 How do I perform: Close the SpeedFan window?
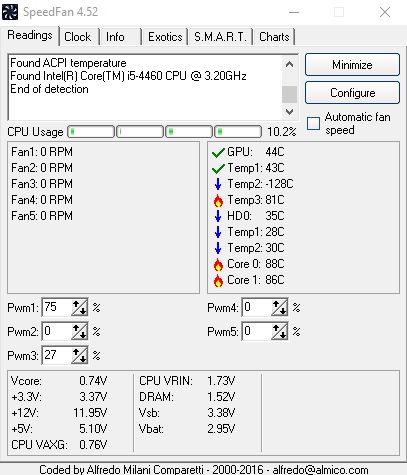click(x=385, y=12)
